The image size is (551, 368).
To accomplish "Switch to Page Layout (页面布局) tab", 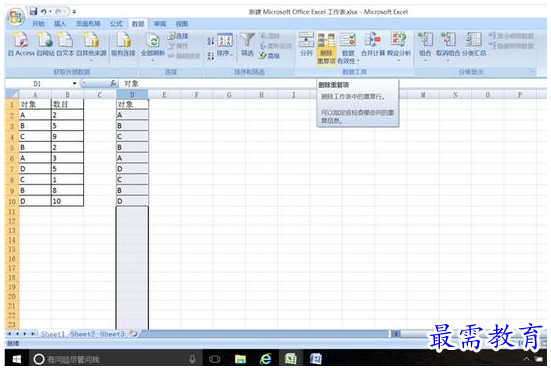I will click(88, 24).
